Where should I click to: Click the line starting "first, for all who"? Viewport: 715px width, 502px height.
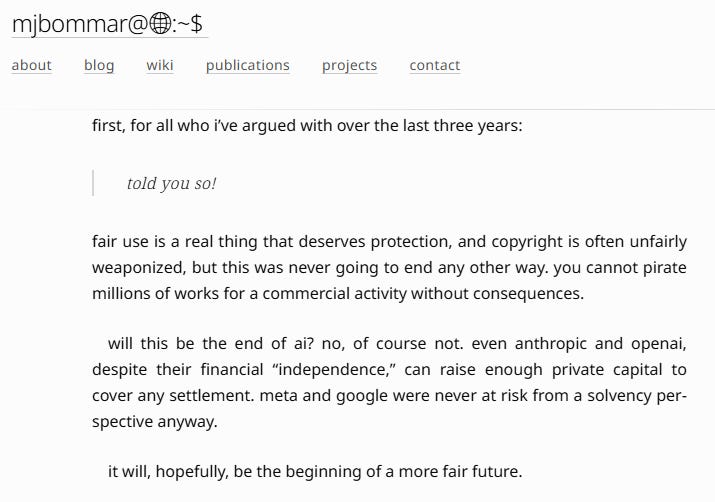pos(307,125)
